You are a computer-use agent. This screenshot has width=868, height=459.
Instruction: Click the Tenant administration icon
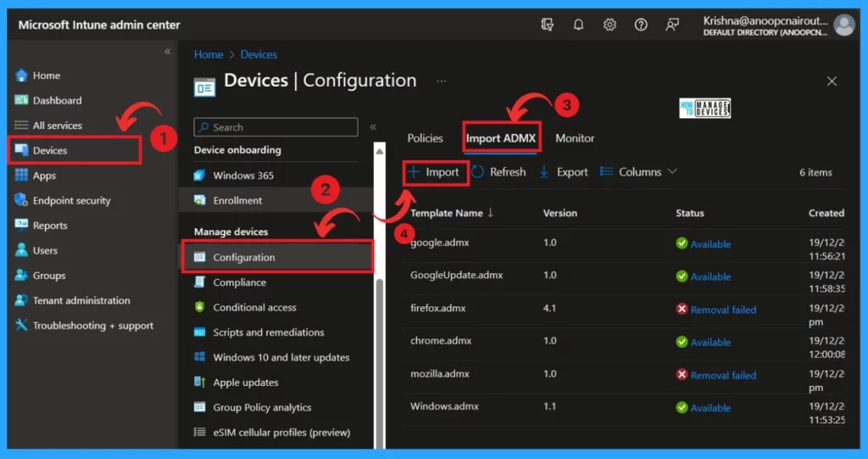tap(21, 299)
